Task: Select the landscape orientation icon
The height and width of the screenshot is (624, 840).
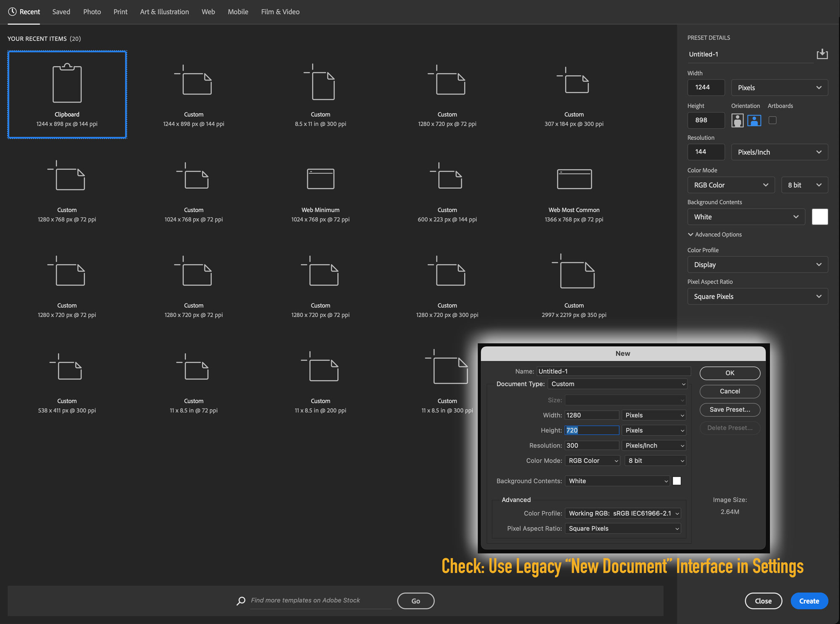Action: (x=754, y=120)
